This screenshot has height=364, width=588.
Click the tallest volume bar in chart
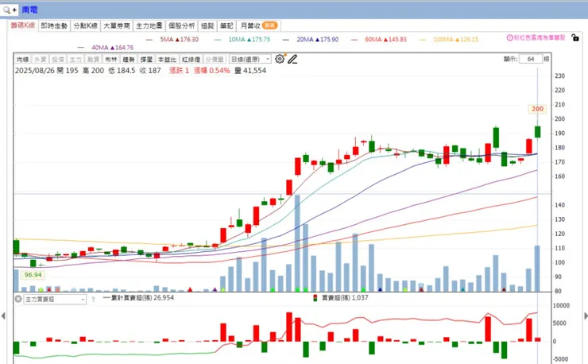(x=297, y=243)
